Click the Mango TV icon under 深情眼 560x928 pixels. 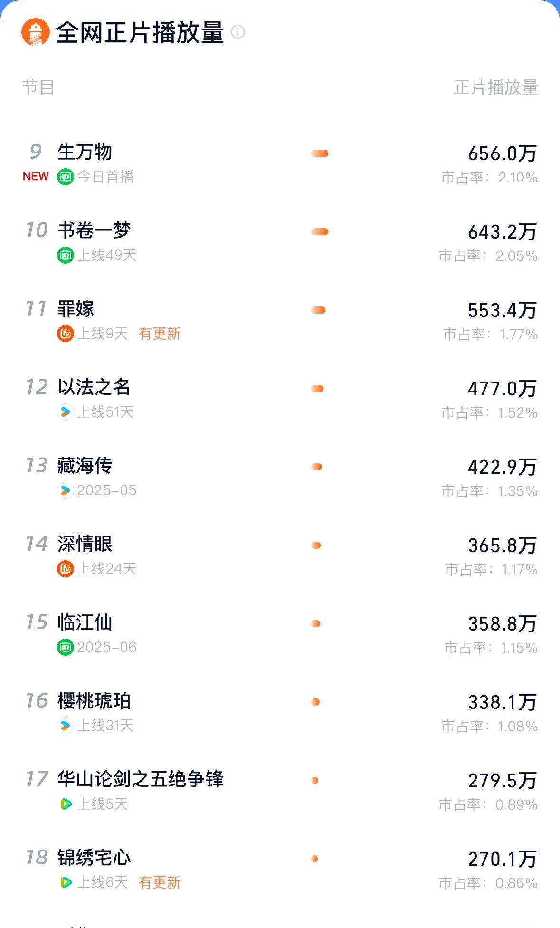point(66,569)
